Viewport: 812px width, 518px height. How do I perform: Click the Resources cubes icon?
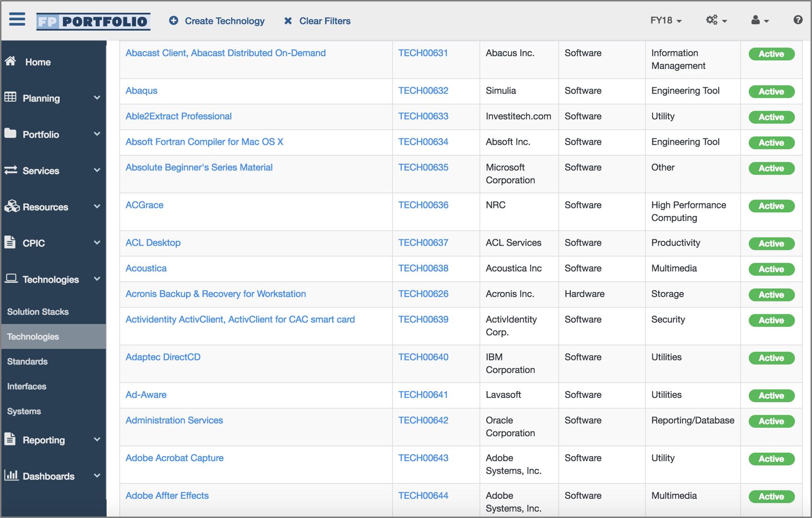[12, 206]
